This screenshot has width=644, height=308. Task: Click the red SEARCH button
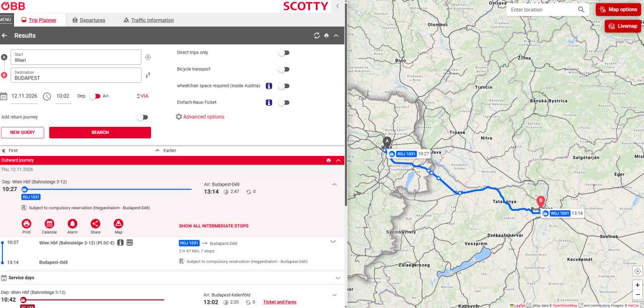(100, 132)
